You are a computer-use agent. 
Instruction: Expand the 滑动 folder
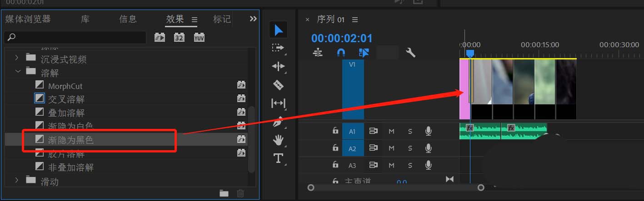17,180
